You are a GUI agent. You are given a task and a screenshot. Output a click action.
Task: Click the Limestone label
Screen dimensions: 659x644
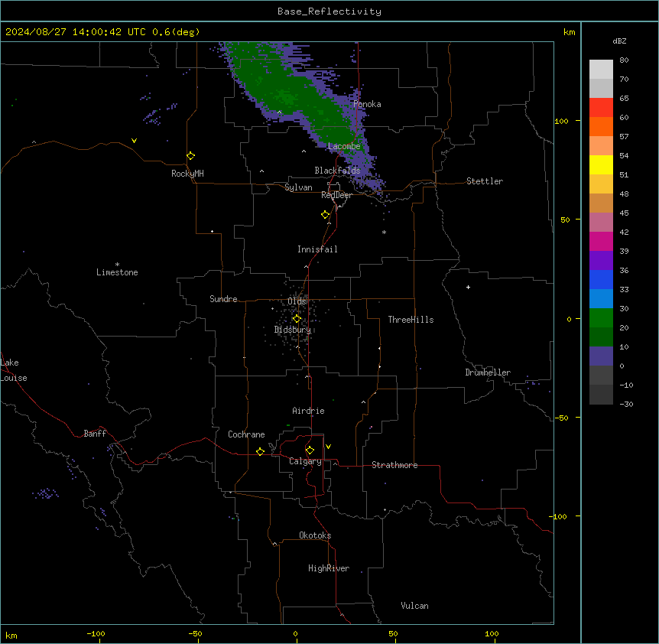117,272
